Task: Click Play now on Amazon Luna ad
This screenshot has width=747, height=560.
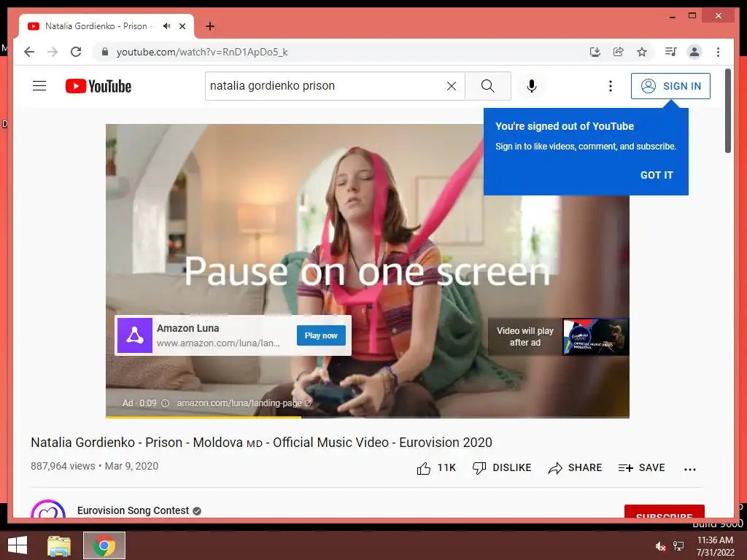Action: click(x=321, y=335)
